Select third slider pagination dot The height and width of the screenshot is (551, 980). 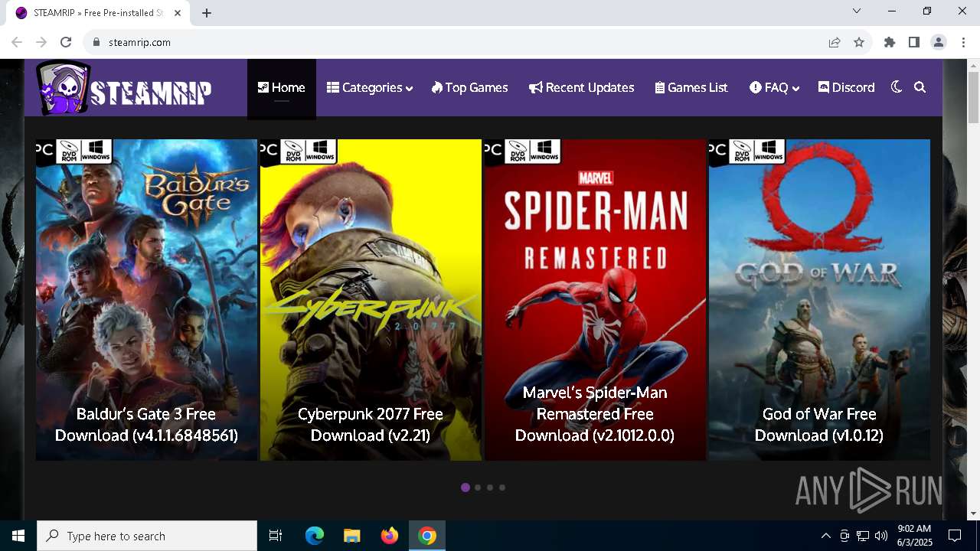tap(490, 487)
